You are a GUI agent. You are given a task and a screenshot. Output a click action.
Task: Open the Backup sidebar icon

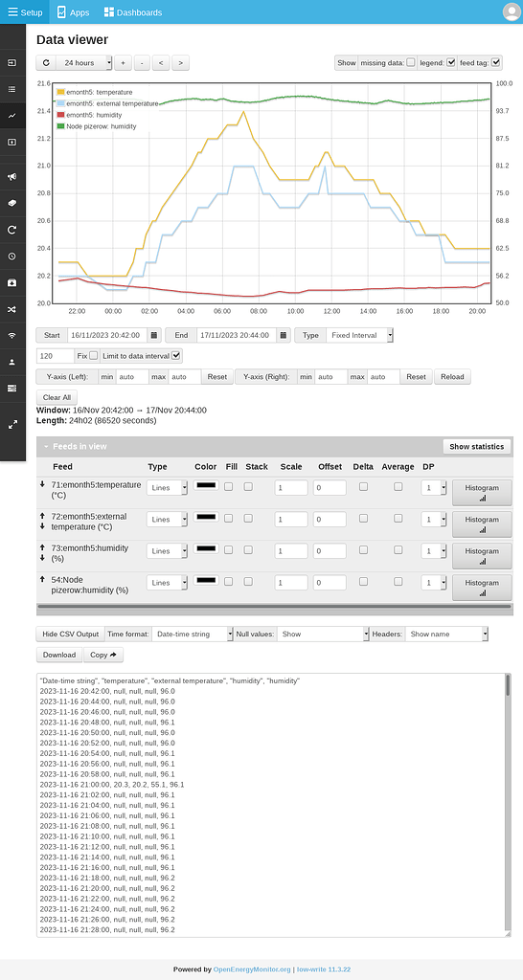[x=11, y=282]
